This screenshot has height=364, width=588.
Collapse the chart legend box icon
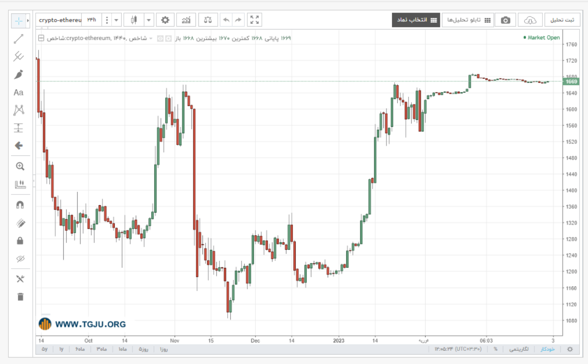click(42, 38)
